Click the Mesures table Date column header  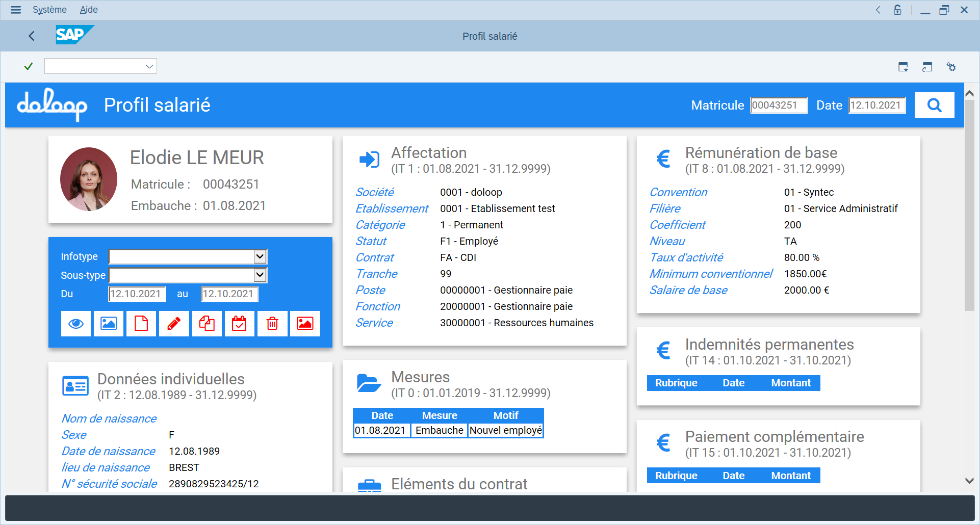coord(382,415)
